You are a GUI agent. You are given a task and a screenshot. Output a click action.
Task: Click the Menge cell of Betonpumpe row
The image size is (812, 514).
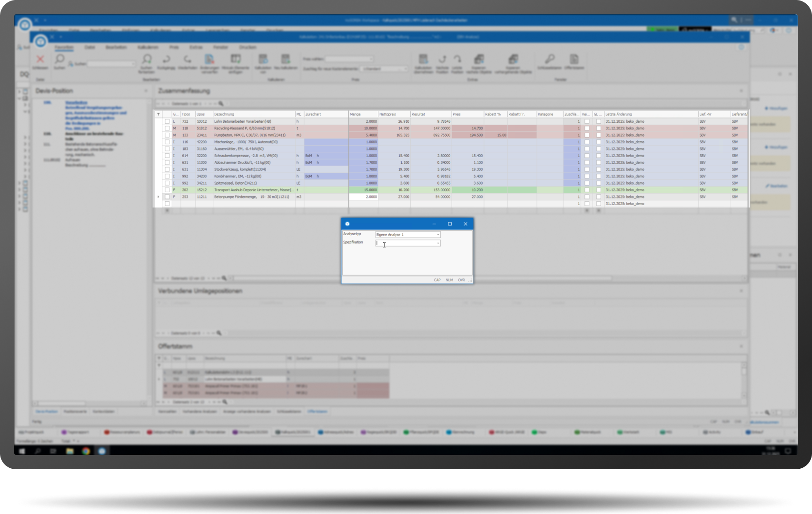(363, 197)
